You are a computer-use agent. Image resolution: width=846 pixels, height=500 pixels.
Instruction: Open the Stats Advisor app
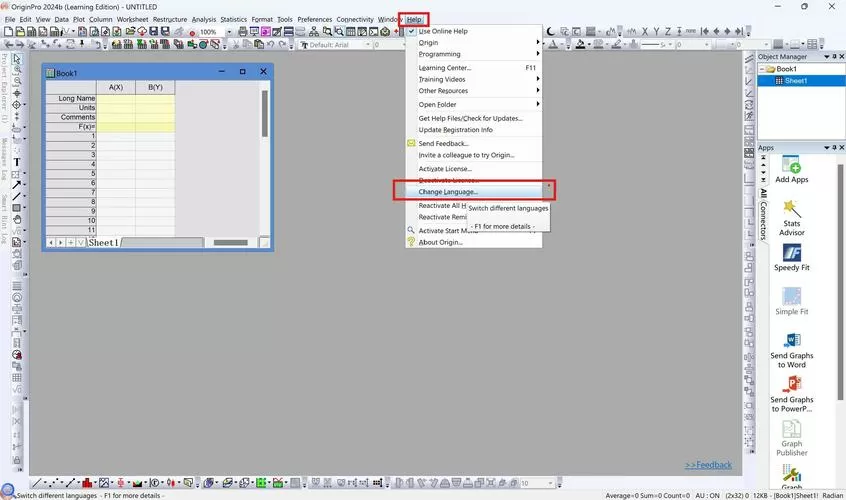pos(792,218)
